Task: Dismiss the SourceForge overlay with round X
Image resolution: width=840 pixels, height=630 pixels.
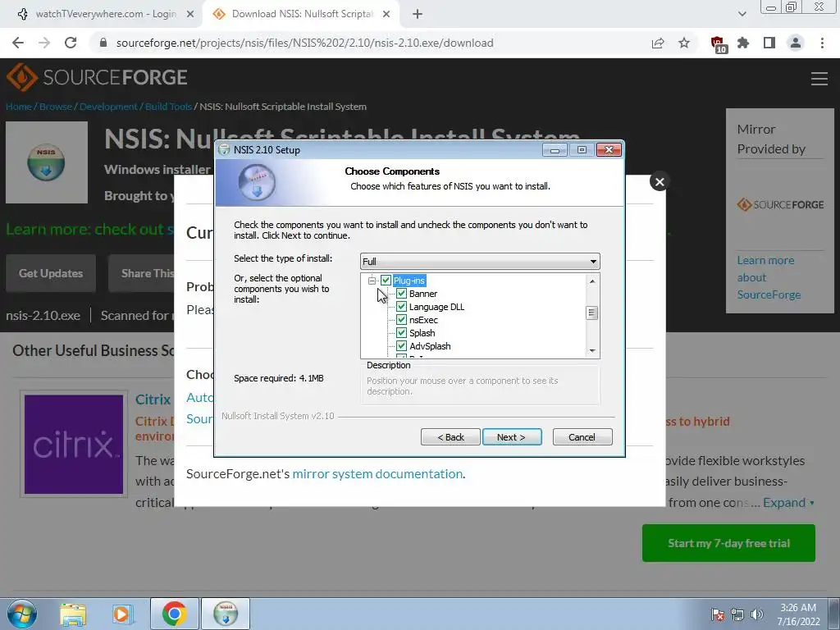Action: point(660,181)
